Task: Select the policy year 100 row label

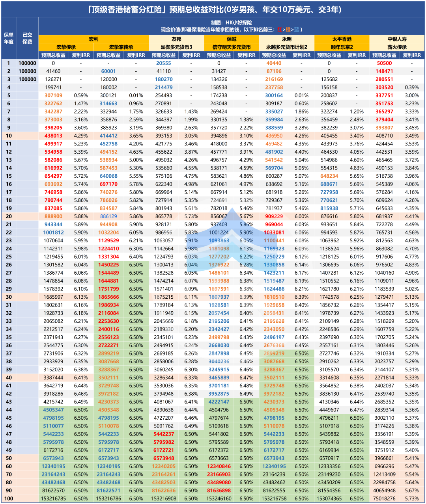Action: (9, 498)
